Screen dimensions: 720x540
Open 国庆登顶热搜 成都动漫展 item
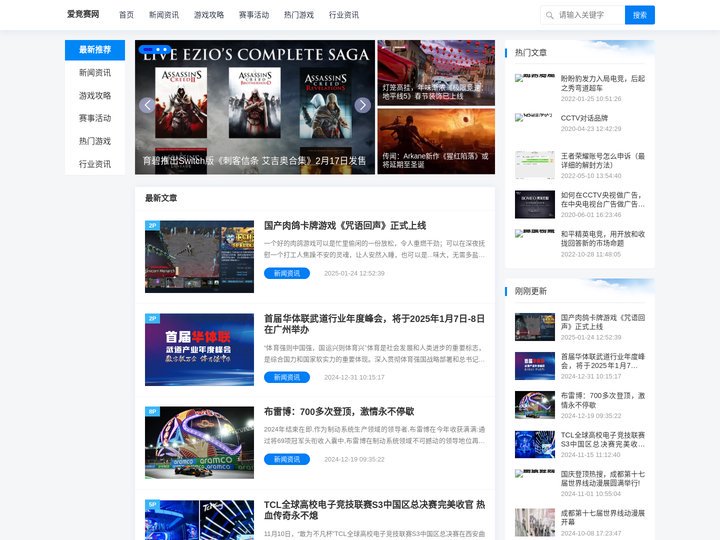pyautogui.click(x=602, y=478)
